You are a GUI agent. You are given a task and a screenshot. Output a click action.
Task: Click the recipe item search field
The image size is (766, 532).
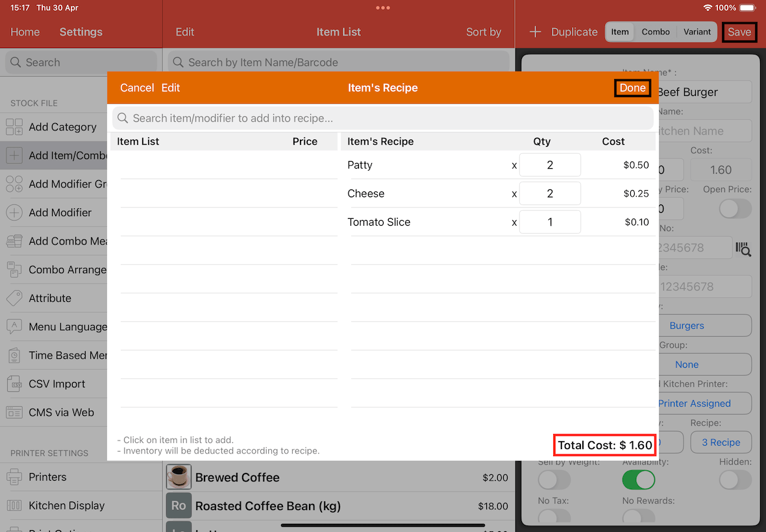(382, 118)
